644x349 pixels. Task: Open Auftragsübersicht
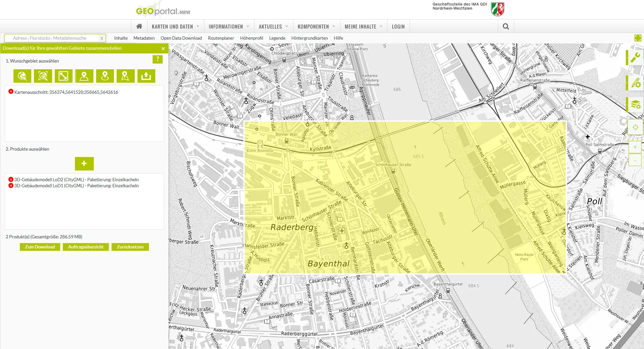(x=86, y=247)
